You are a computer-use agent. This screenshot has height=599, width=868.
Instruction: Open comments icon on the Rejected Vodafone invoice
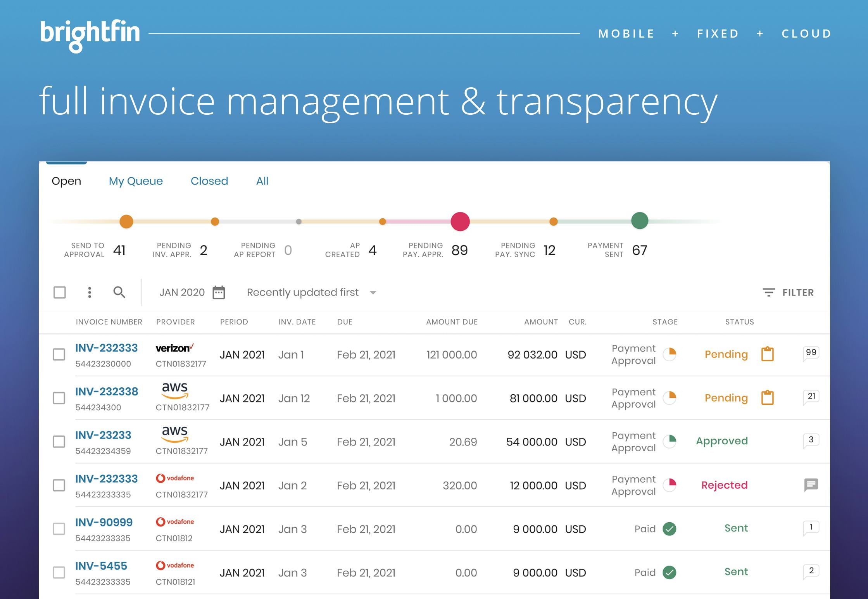(x=811, y=485)
